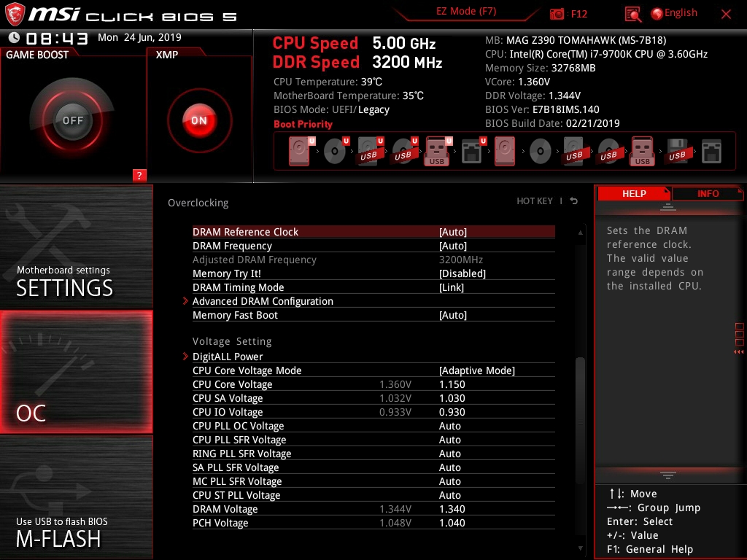Open the HELP tab

click(634, 193)
